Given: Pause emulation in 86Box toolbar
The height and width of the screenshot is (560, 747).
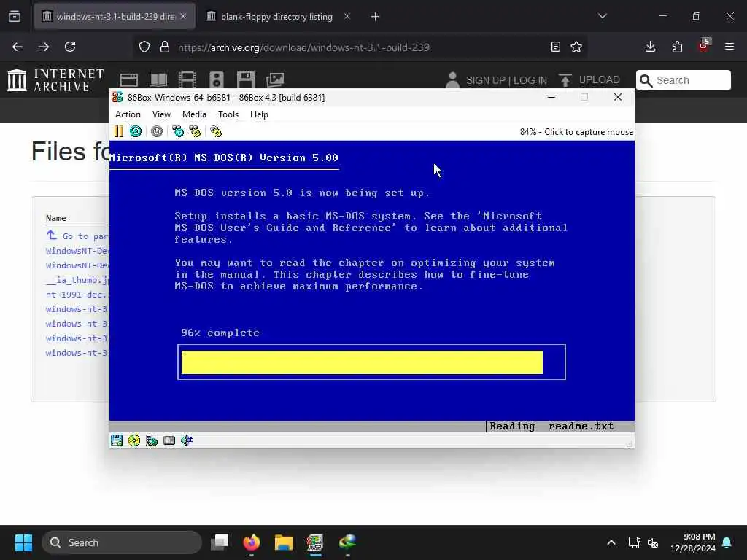Looking at the screenshot, I should coord(119,131).
